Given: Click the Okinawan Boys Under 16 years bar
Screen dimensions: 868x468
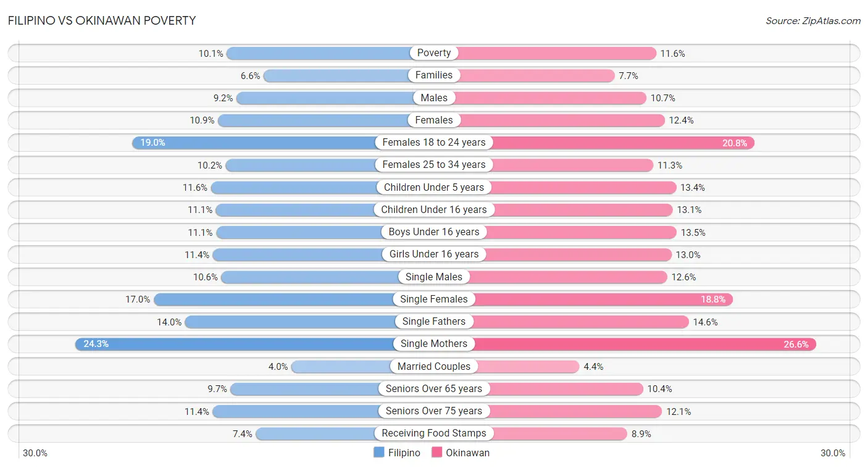Looking at the screenshot, I should click(x=556, y=232).
